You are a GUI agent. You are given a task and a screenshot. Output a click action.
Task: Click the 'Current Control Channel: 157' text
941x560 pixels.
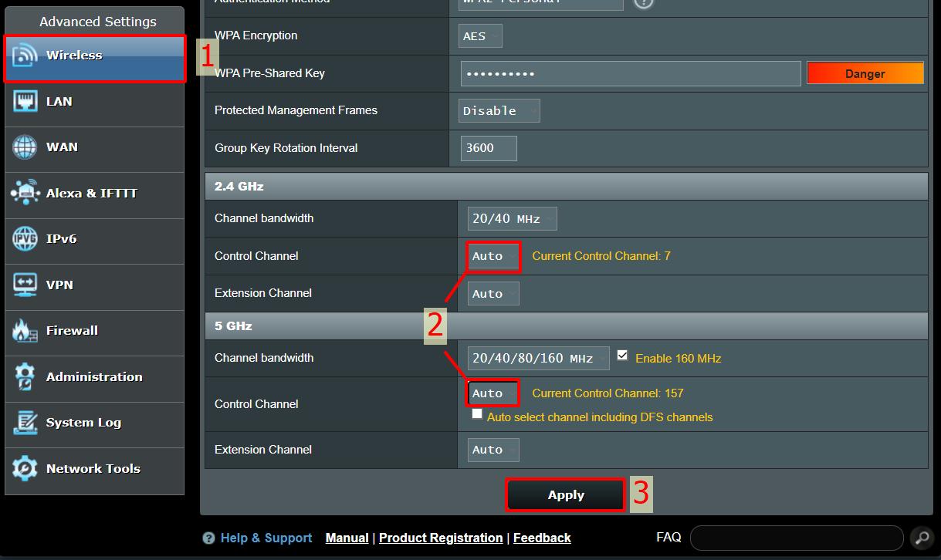[x=608, y=393]
